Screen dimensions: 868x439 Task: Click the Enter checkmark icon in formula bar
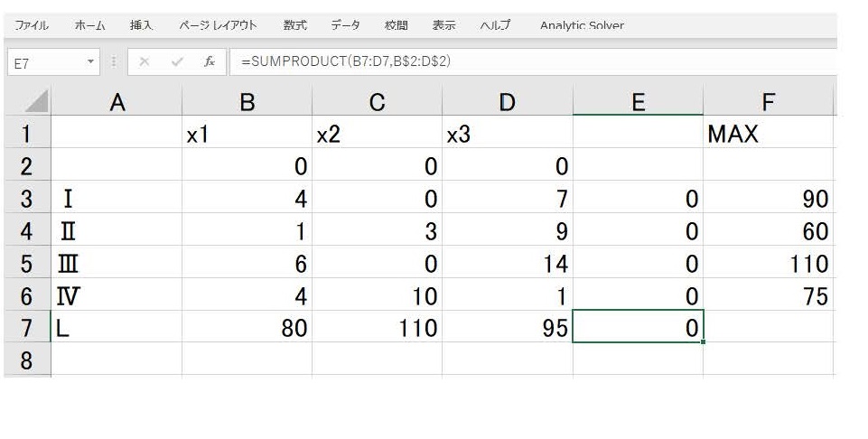[177, 62]
